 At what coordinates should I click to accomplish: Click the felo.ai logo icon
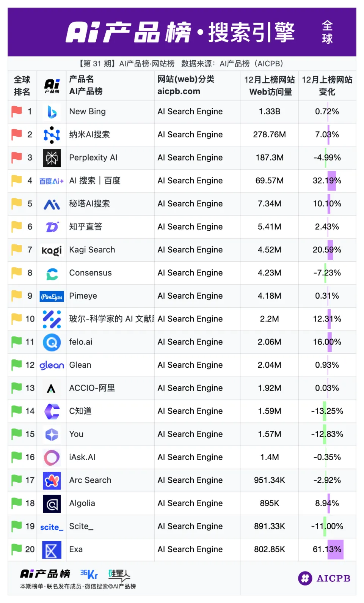(52, 342)
